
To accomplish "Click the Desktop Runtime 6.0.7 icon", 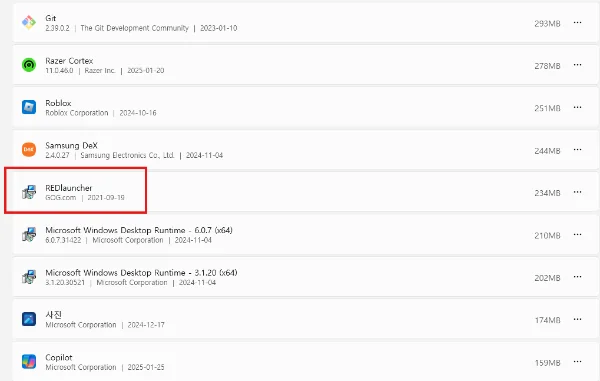I will [29, 234].
